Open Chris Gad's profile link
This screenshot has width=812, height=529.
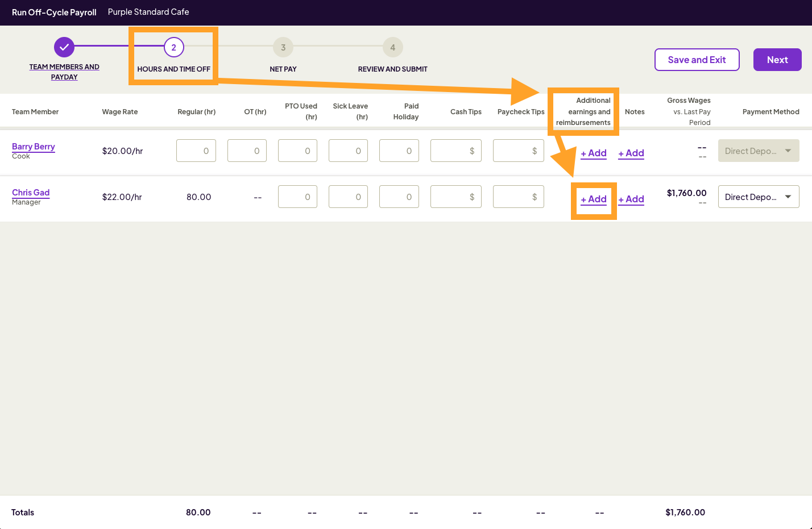pyautogui.click(x=31, y=193)
